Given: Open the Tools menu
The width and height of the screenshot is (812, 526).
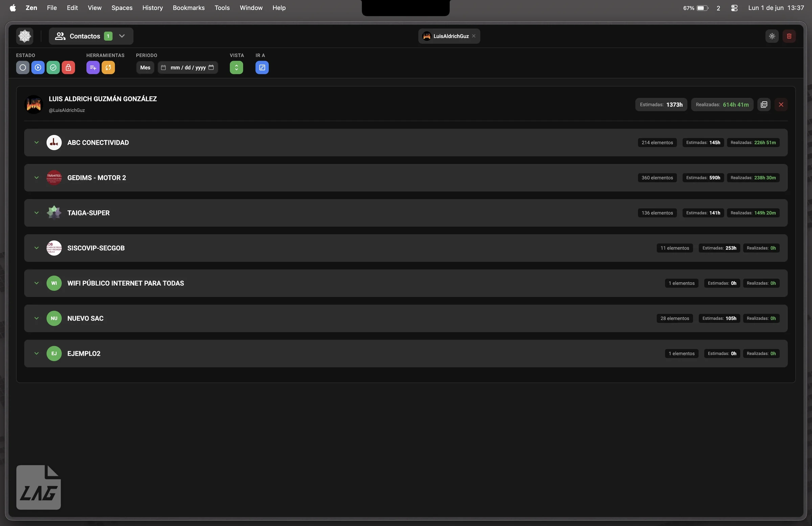Looking at the screenshot, I should [x=222, y=7].
